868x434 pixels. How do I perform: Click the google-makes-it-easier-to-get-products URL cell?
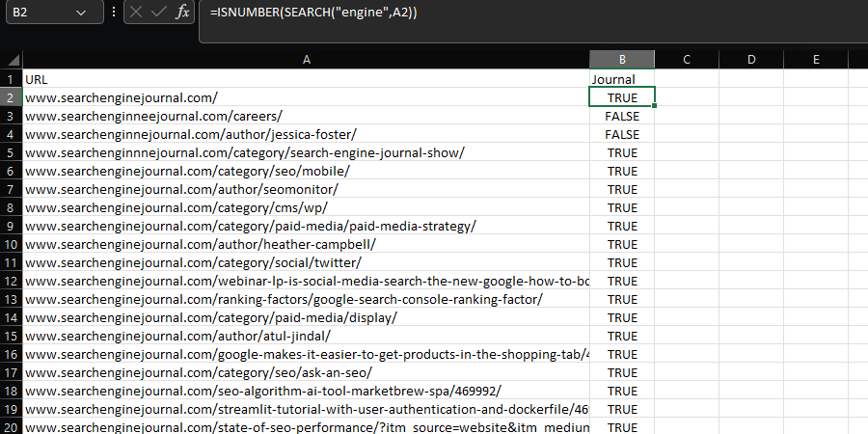[x=306, y=354]
